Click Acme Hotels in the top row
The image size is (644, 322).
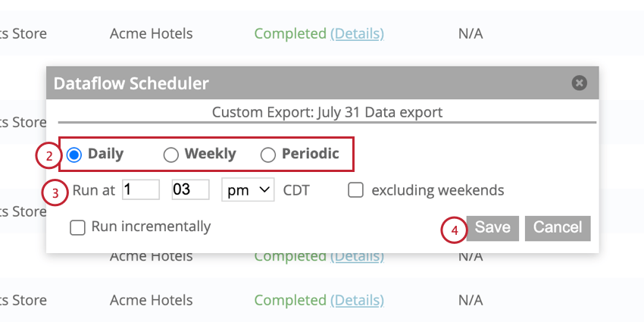coord(151,33)
